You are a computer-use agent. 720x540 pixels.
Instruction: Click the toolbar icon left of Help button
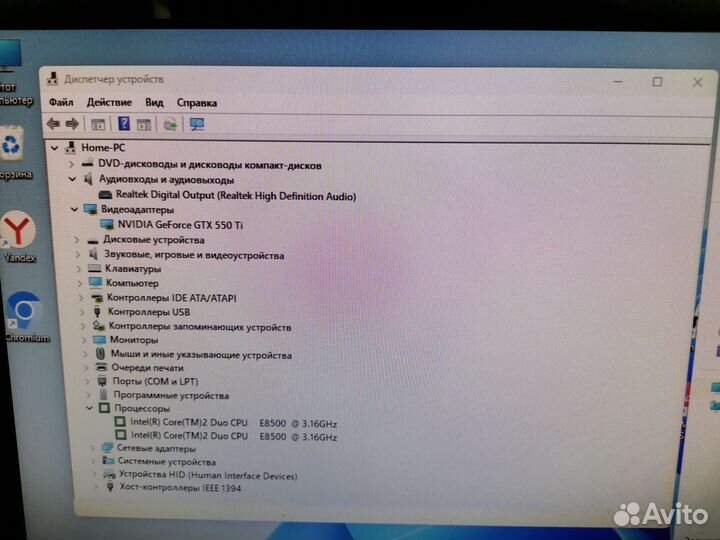98,124
